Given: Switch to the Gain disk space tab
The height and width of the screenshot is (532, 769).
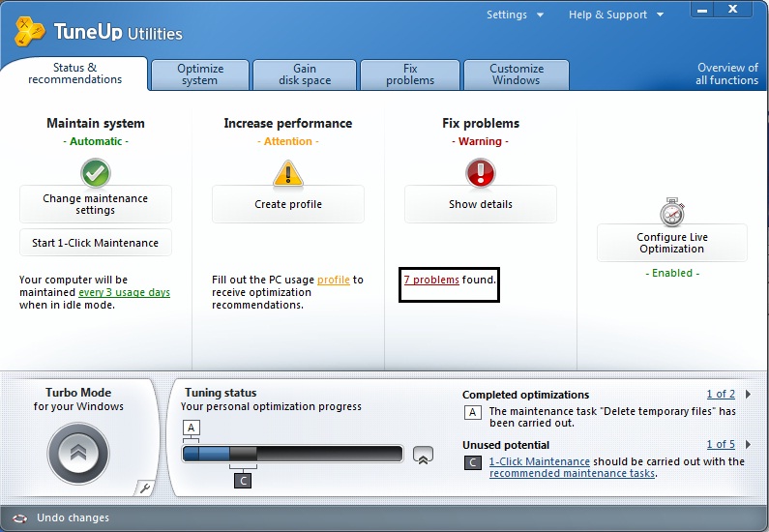Looking at the screenshot, I should 305,74.
